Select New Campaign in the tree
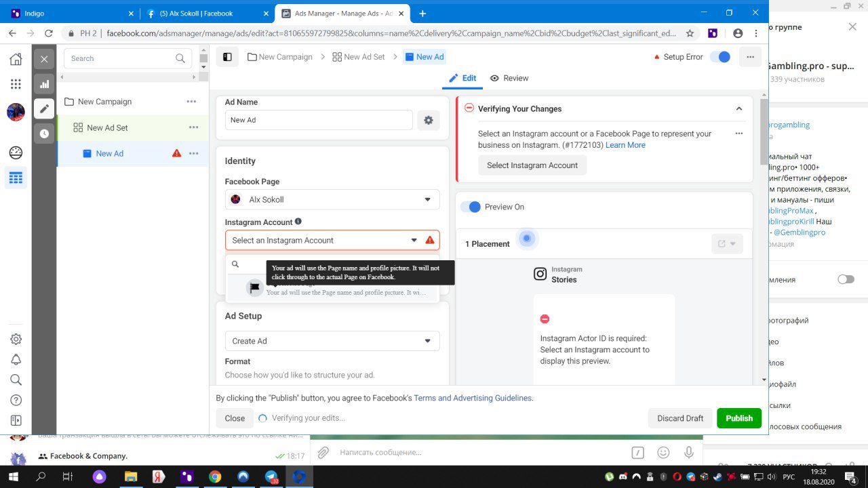Image resolution: width=868 pixels, height=488 pixels. click(104, 102)
